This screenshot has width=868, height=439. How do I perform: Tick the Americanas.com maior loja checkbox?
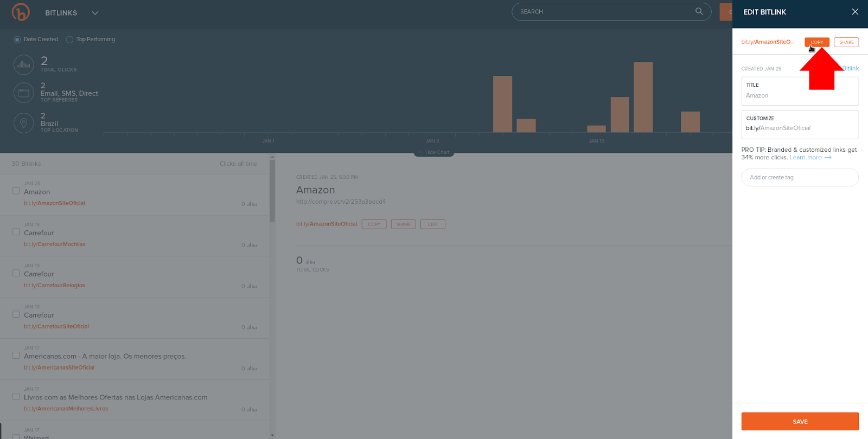click(16, 356)
